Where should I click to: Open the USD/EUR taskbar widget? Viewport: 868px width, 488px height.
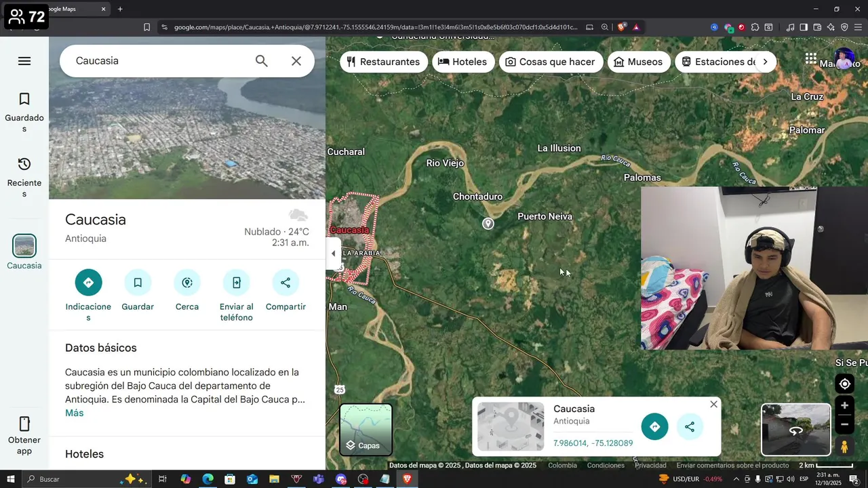coord(690,479)
